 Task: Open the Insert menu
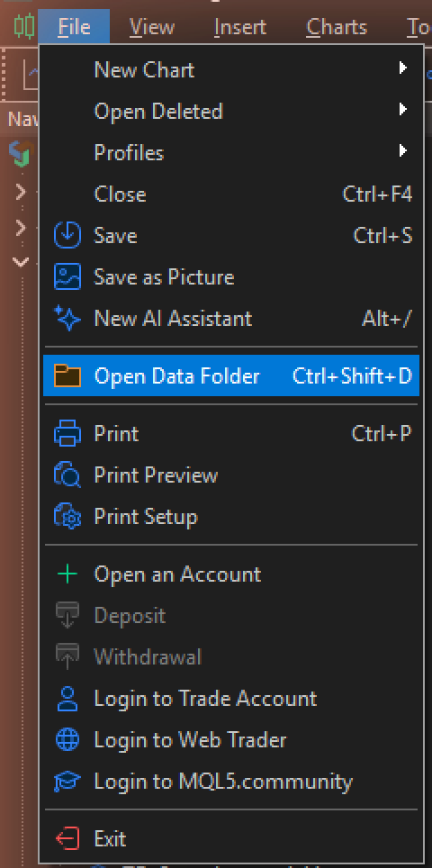pos(240,27)
